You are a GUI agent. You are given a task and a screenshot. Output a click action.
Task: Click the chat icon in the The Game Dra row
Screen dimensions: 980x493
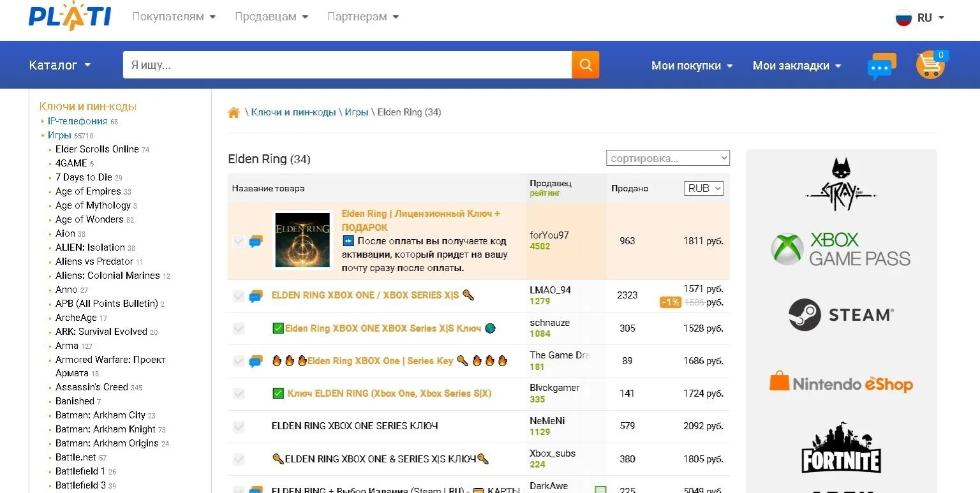pyautogui.click(x=256, y=362)
